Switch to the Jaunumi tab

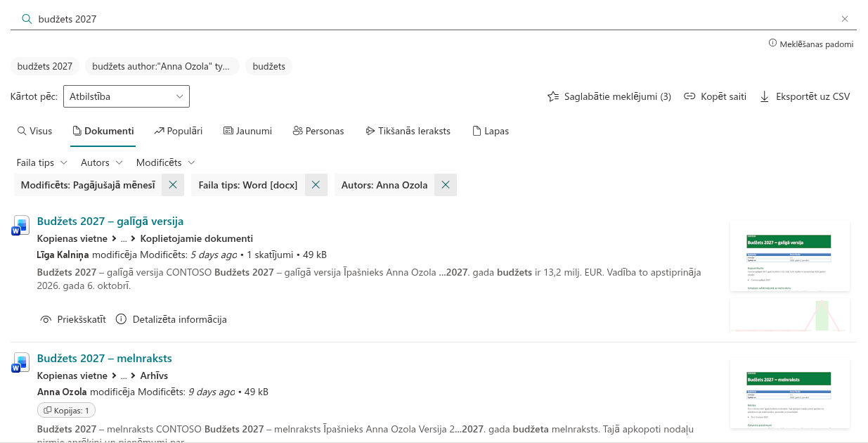click(x=247, y=131)
